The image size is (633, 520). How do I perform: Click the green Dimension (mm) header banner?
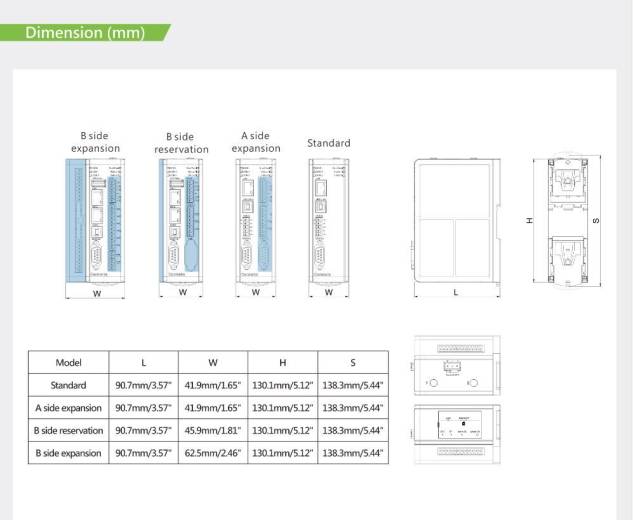(x=85, y=32)
